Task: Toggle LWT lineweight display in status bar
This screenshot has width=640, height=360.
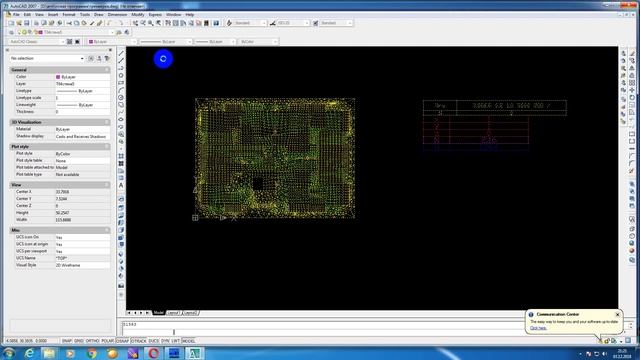Action: 176,341
